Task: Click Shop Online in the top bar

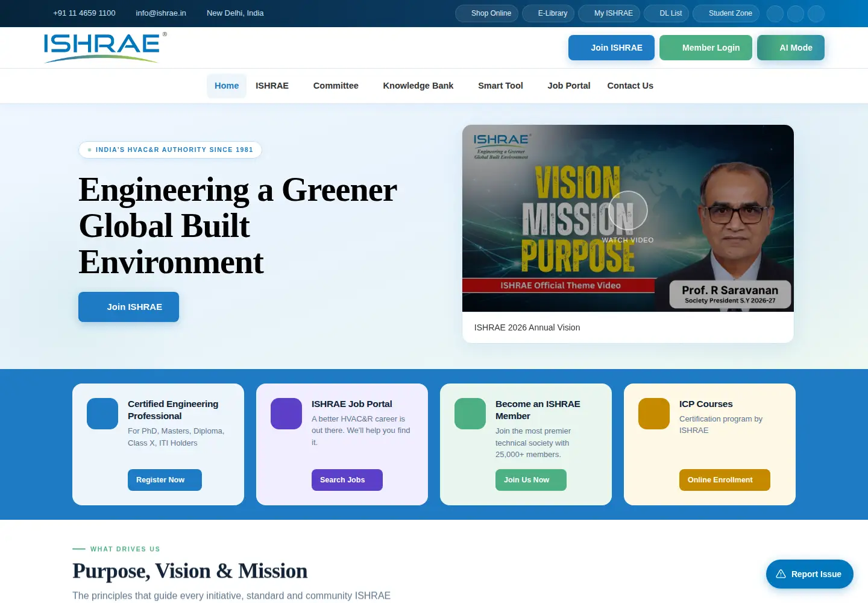Action: point(486,13)
